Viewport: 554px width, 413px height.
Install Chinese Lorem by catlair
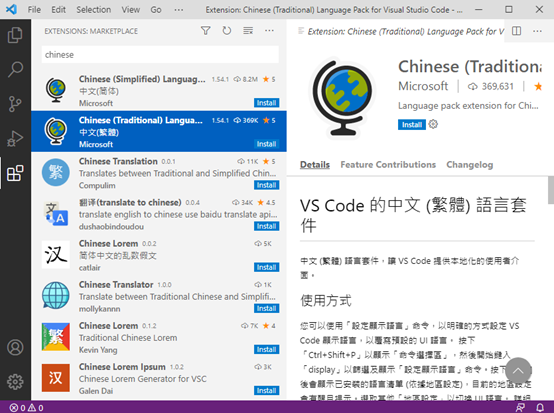266,267
